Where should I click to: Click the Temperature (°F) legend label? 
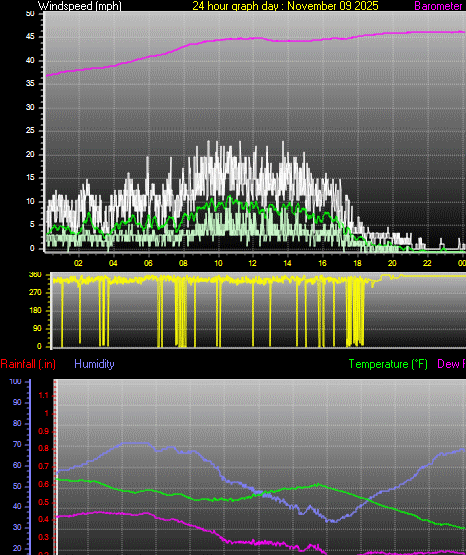click(388, 364)
